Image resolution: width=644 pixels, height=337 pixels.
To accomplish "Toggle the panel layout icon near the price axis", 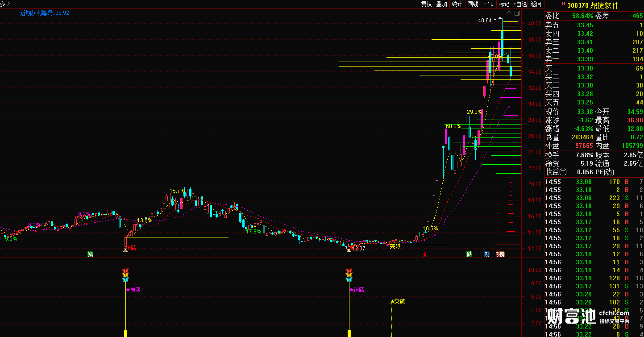I will click(517, 13).
